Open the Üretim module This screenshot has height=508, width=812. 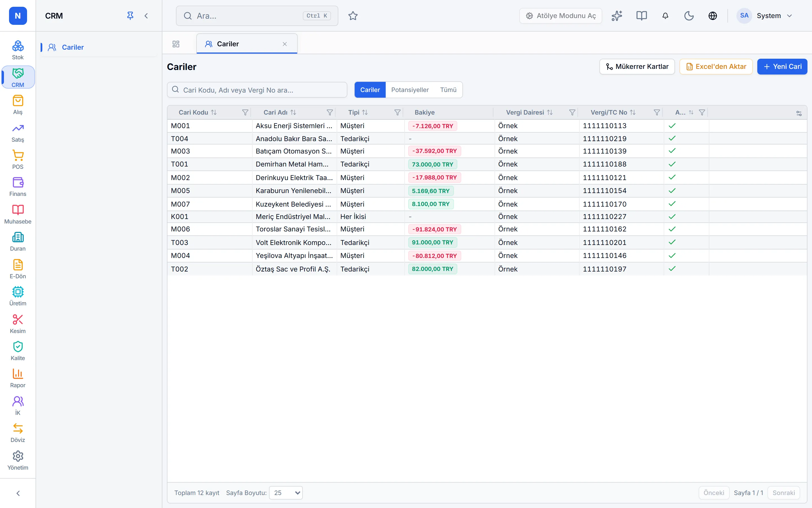pos(18,296)
